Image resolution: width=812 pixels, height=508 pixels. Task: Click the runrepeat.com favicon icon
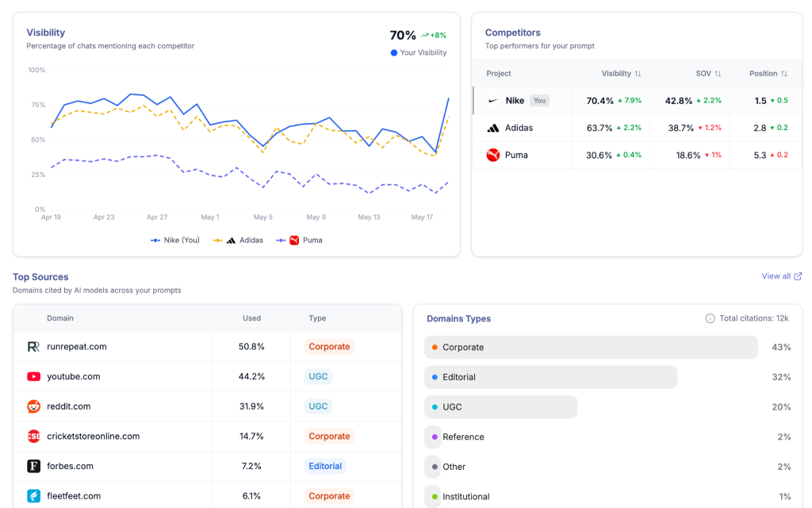pyautogui.click(x=33, y=347)
